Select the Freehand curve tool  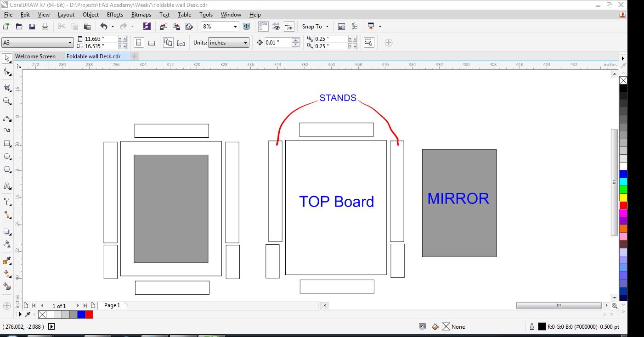click(x=7, y=118)
